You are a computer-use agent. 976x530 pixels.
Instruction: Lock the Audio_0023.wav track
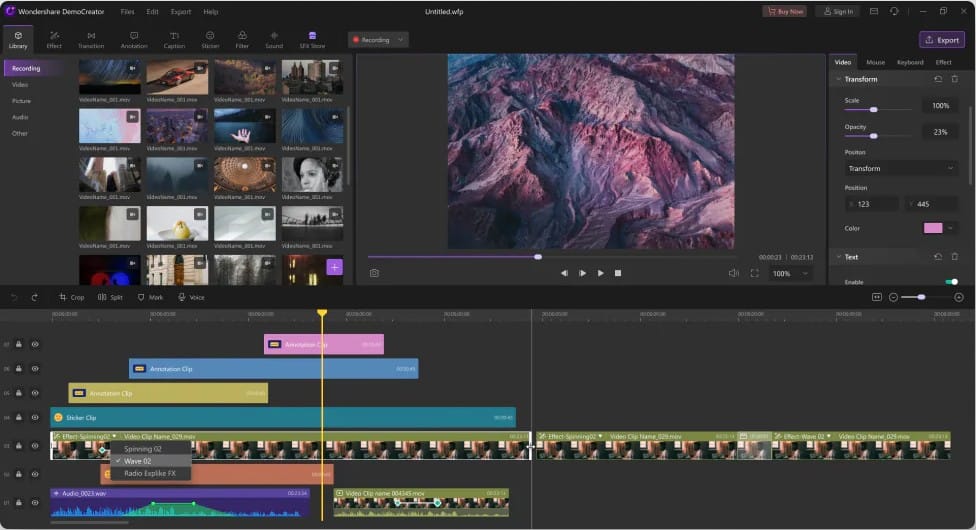pyautogui.click(x=19, y=502)
